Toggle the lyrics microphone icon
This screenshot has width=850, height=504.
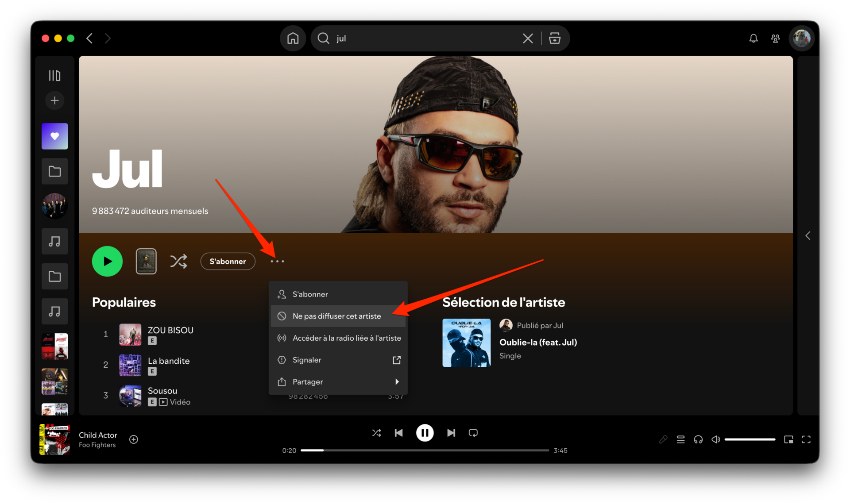coord(663,439)
